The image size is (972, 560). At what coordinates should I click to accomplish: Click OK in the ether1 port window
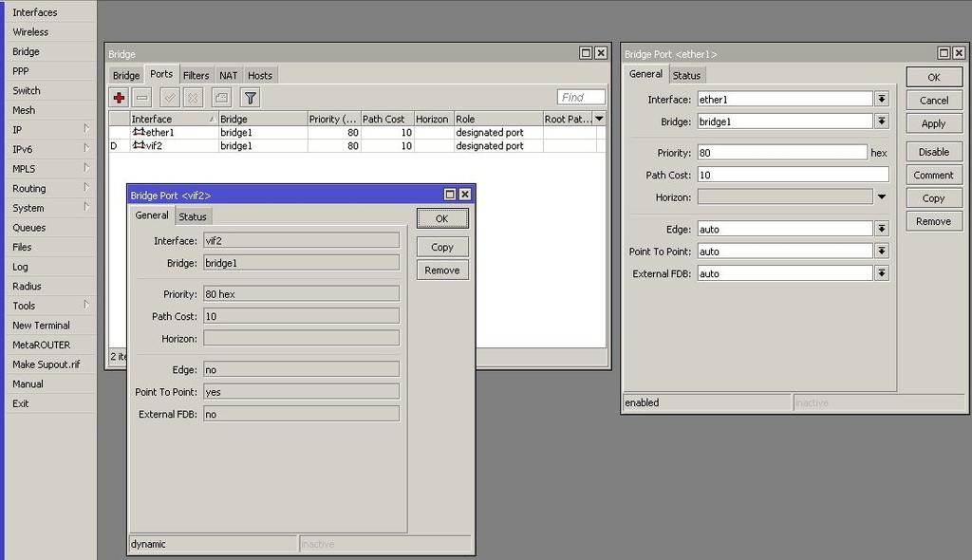click(x=934, y=77)
